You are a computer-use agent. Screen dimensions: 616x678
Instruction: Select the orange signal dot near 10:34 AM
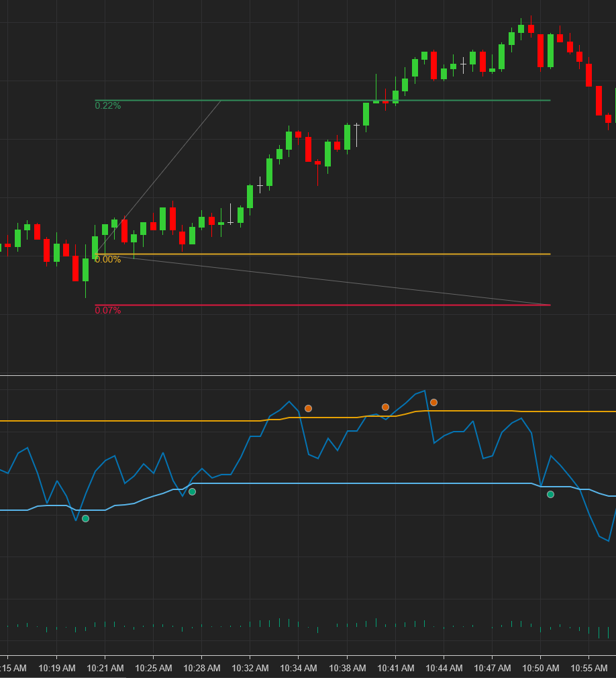308,408
